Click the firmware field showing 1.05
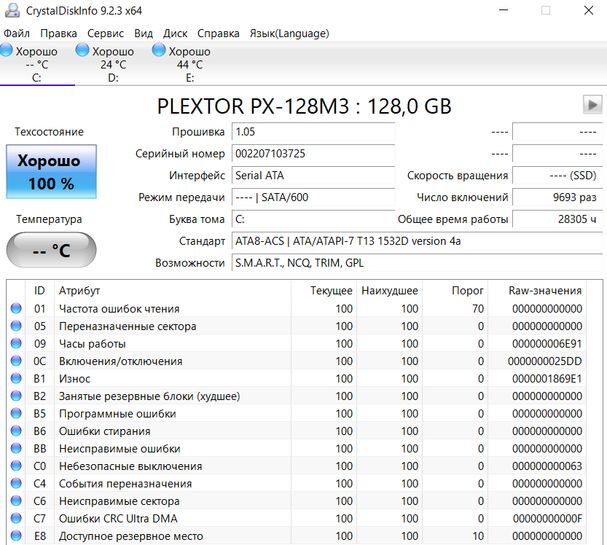 point(312,132)
